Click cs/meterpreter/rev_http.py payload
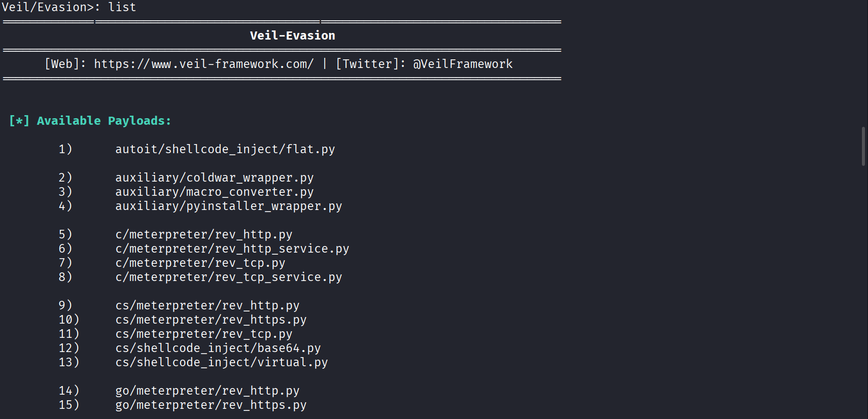 [207, 305]
